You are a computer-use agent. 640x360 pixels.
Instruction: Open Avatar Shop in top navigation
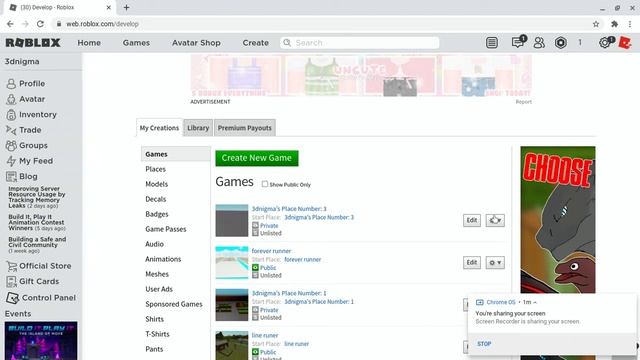[x=196, y=43]
